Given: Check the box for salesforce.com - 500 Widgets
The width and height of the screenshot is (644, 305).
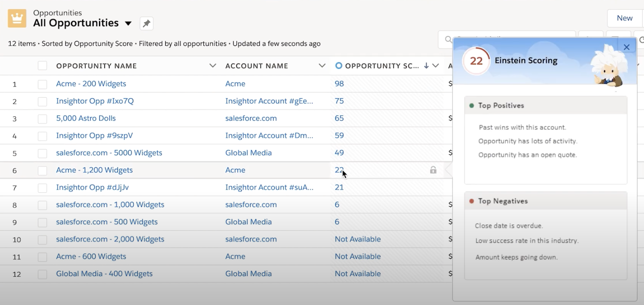Looking at the screenshot, I should pos(43,222).
